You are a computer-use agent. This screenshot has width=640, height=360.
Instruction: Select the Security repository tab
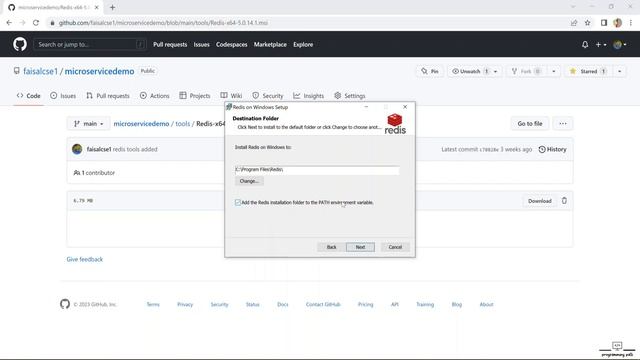click(x=267, y=96)
